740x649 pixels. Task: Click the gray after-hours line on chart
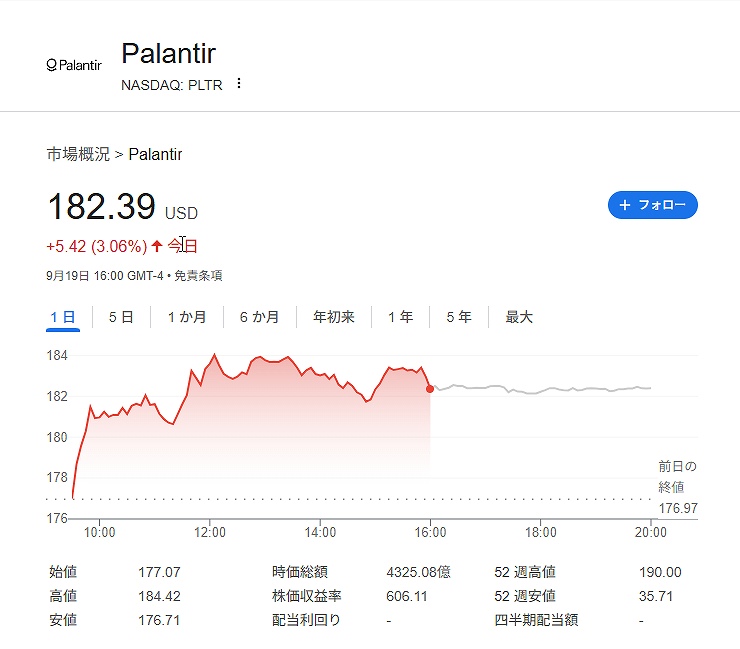[x=540, y=389]
